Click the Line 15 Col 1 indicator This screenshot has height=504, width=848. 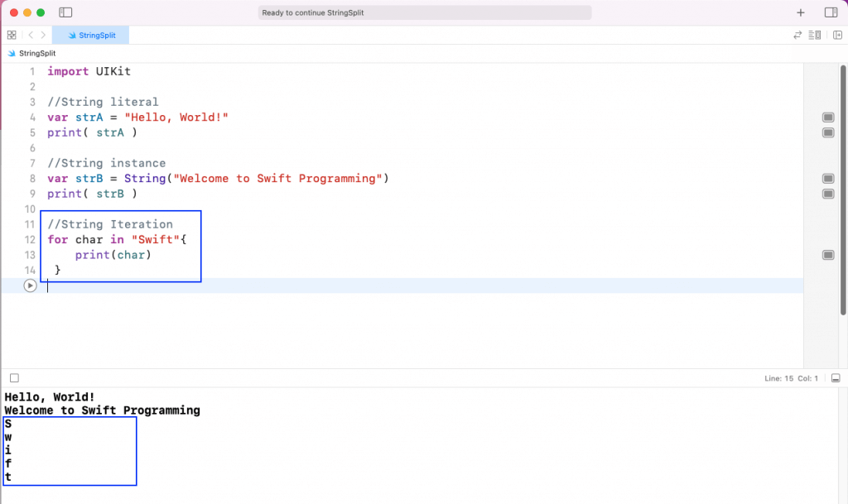790,378
